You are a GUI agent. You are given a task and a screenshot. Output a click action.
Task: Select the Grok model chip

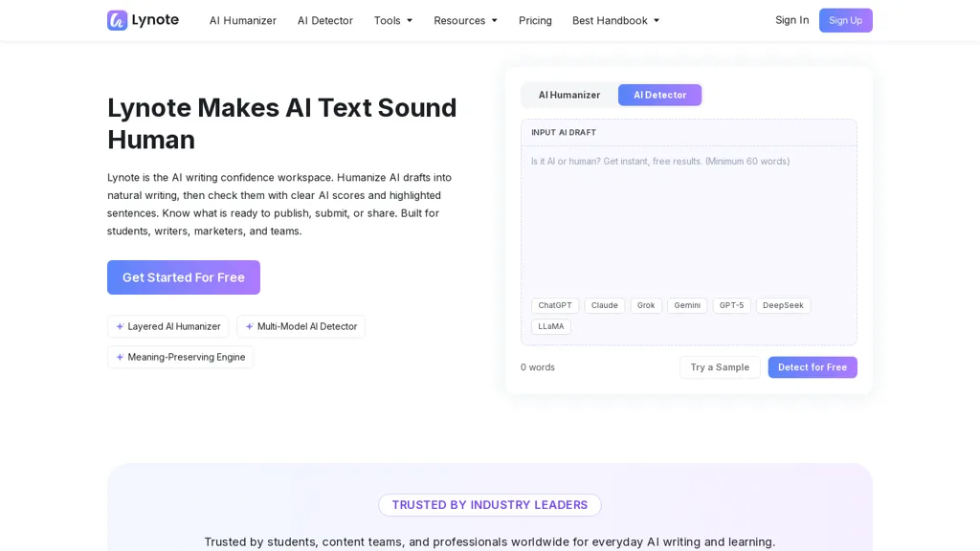[x=646, y=305]
